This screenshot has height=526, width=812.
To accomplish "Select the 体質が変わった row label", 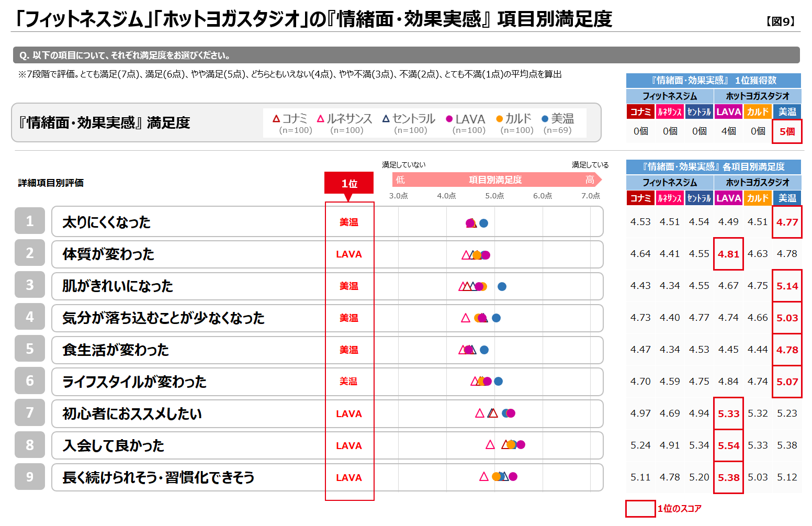I will (x=108, y=254).
